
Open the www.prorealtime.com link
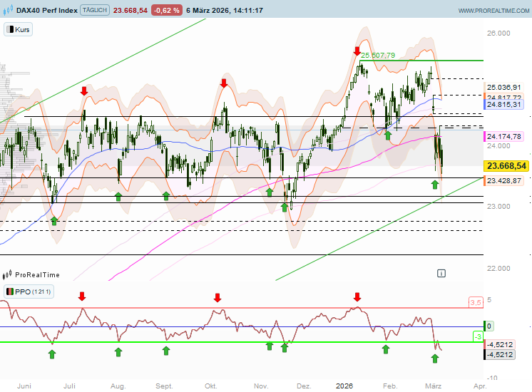tap(492, 11)
